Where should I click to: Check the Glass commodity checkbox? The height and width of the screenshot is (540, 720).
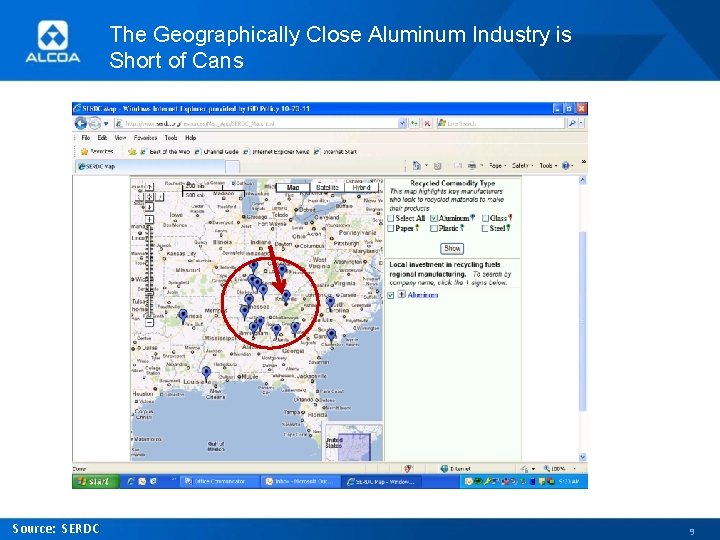coord(485,219)
